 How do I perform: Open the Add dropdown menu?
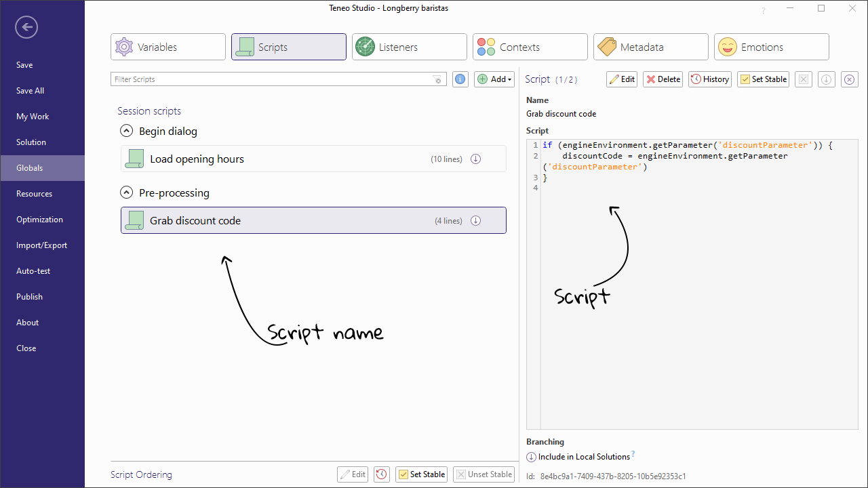[x=494, y=79]
